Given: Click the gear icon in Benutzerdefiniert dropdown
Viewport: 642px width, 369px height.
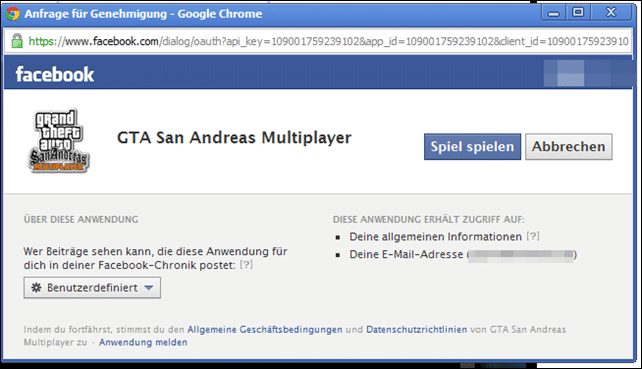Looking at the screenshot, I should tap(36, 288).
